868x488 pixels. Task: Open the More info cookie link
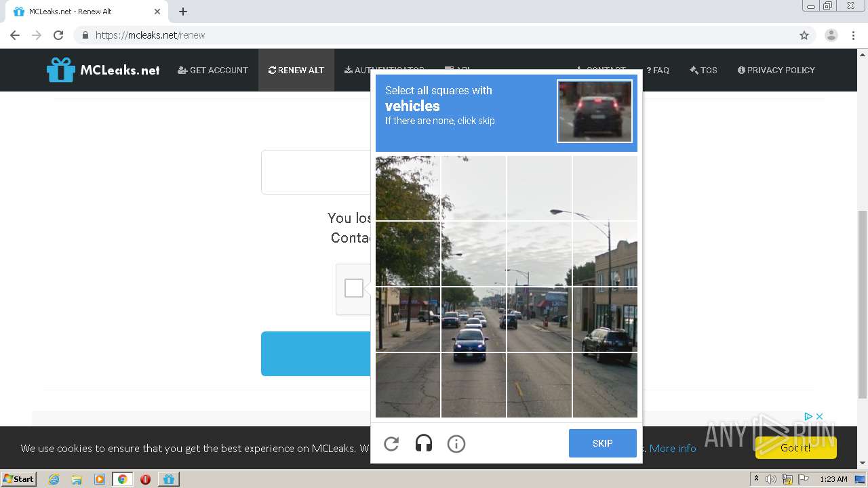(672, 448)
